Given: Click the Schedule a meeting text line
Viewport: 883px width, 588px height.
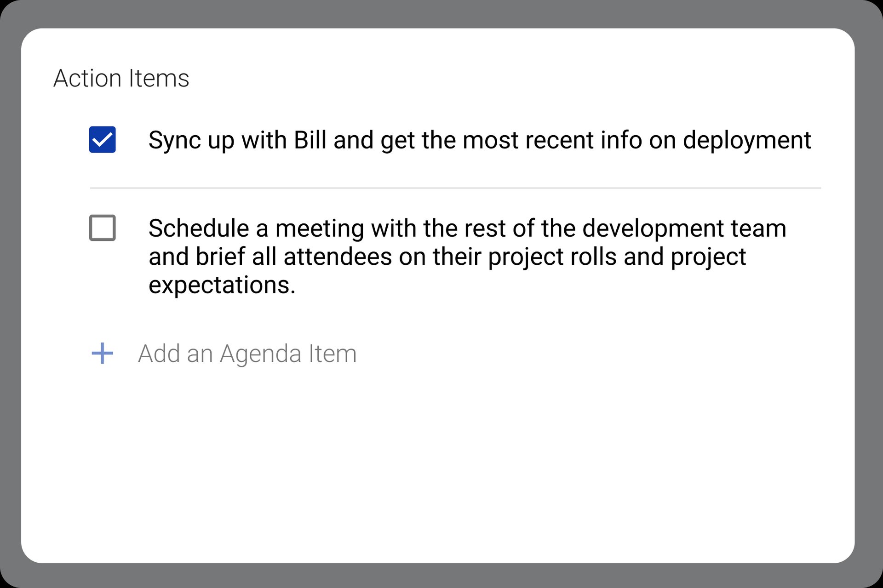Looking at the screenshot, I should 467,228.
